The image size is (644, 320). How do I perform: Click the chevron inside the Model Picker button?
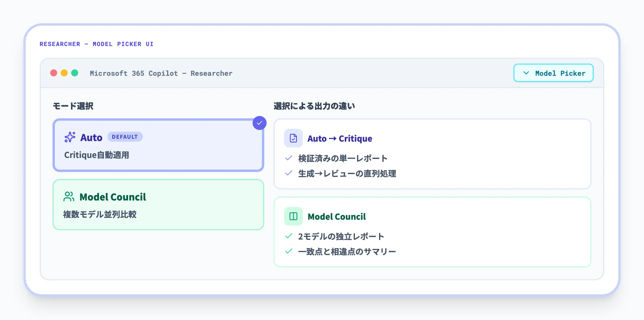click(526, 73)
